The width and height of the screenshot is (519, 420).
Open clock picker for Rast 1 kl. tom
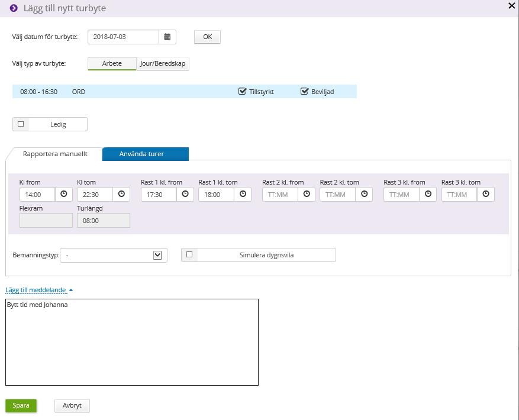(x=243, y=194)
